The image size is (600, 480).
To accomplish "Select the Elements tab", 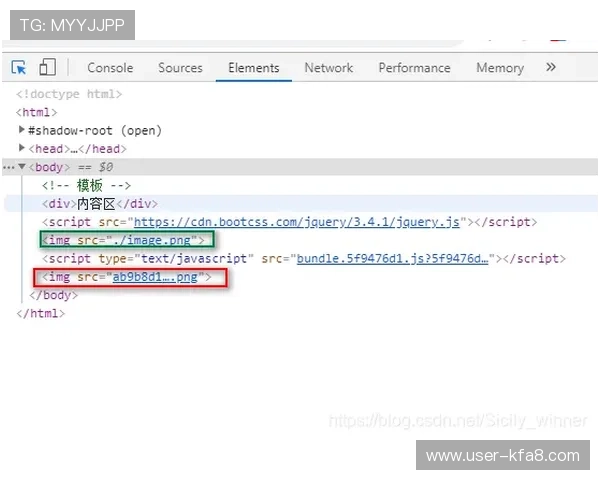I will coord(253,68).
